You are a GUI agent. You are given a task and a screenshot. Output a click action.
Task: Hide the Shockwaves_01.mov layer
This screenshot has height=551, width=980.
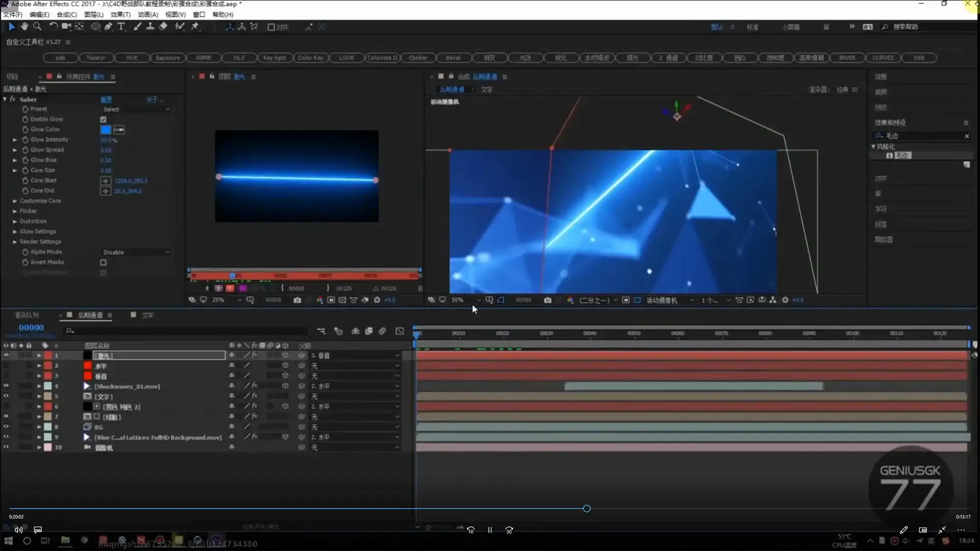tap(6, 386)
